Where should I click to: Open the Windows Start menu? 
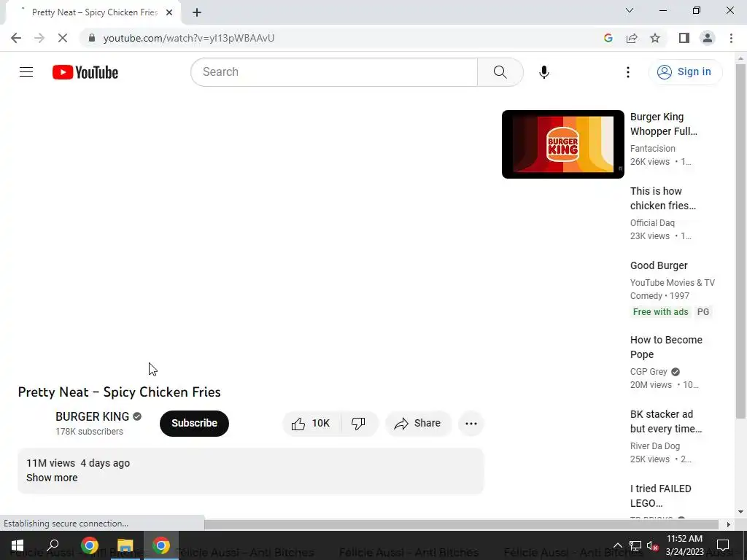click(18, 545)
